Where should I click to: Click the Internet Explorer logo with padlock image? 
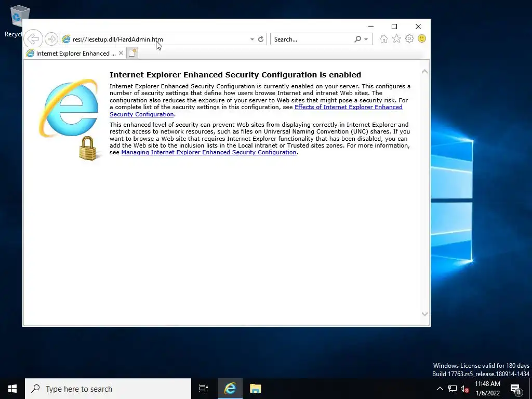[x=70, y=119]
